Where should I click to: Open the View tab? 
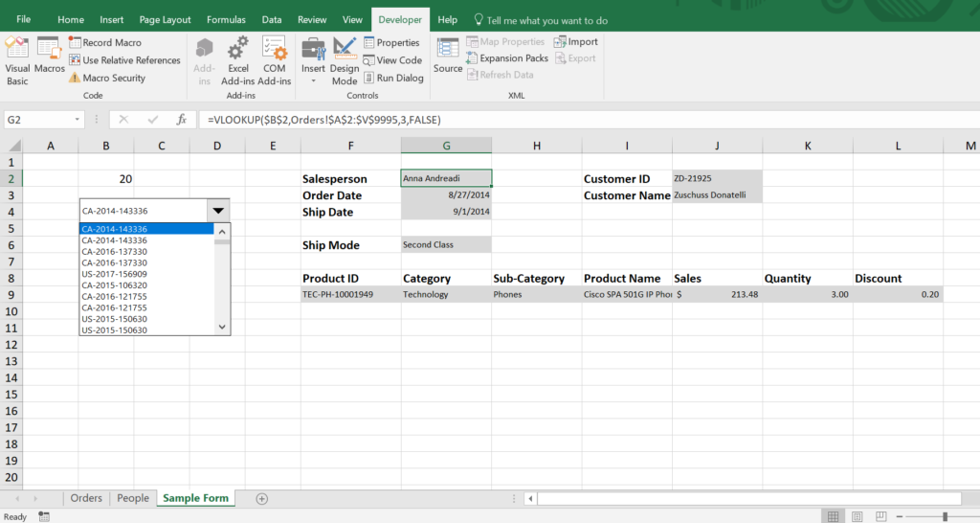click(352, 19)
